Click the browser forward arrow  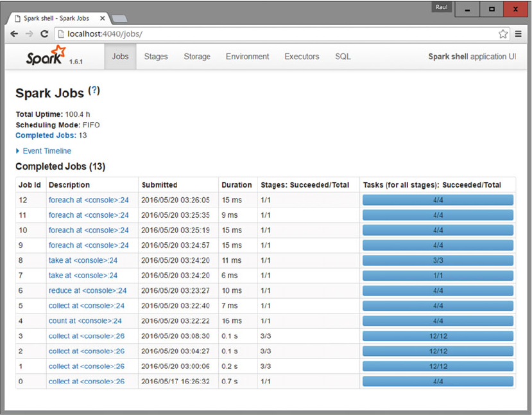[x=29, y=34]
